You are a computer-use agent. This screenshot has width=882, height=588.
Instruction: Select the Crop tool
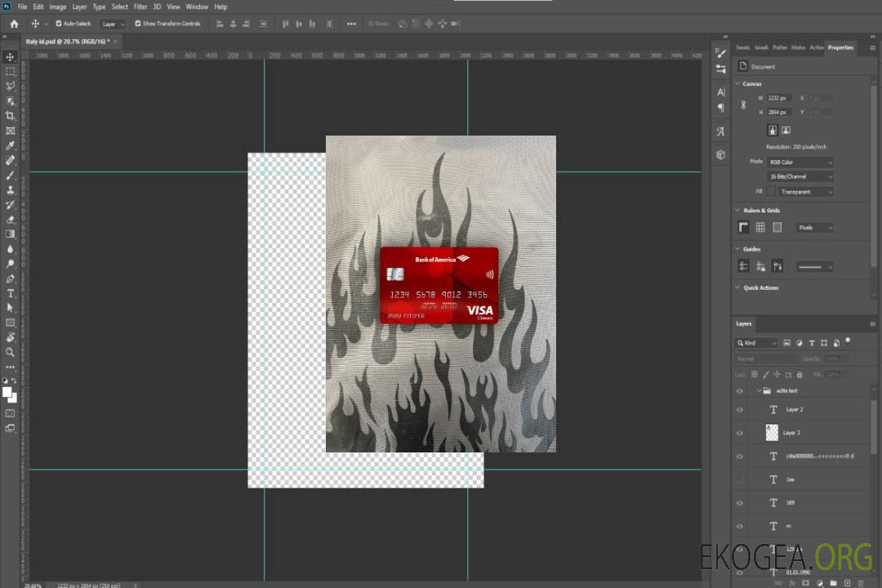tap(11, 116)
